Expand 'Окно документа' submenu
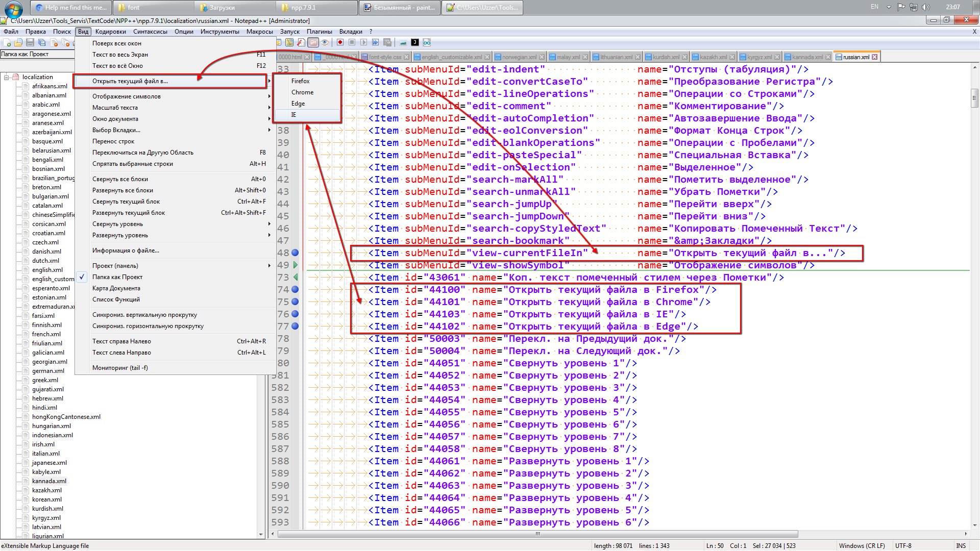Screen dimensions: 980x551 pyautogui.click(x=175, y=119)
